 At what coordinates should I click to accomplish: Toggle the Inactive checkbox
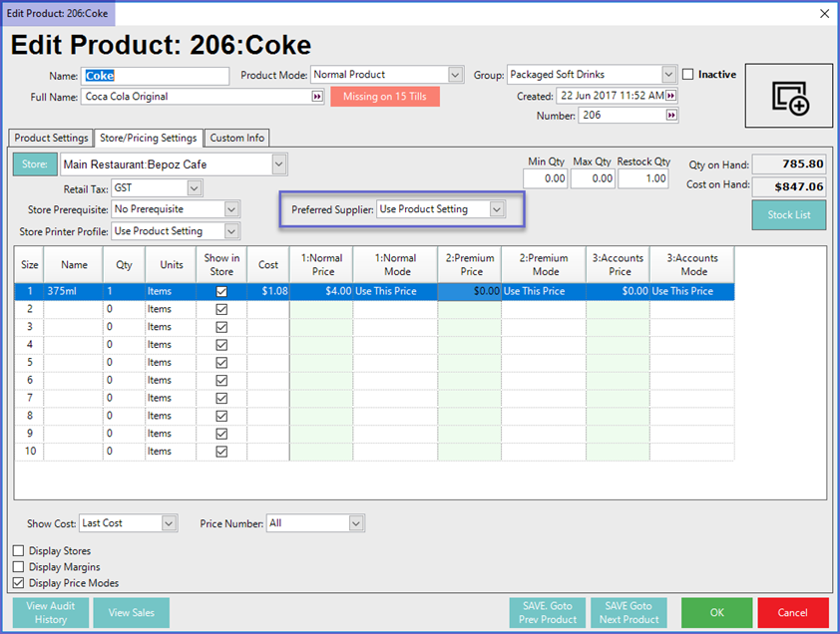688,75
